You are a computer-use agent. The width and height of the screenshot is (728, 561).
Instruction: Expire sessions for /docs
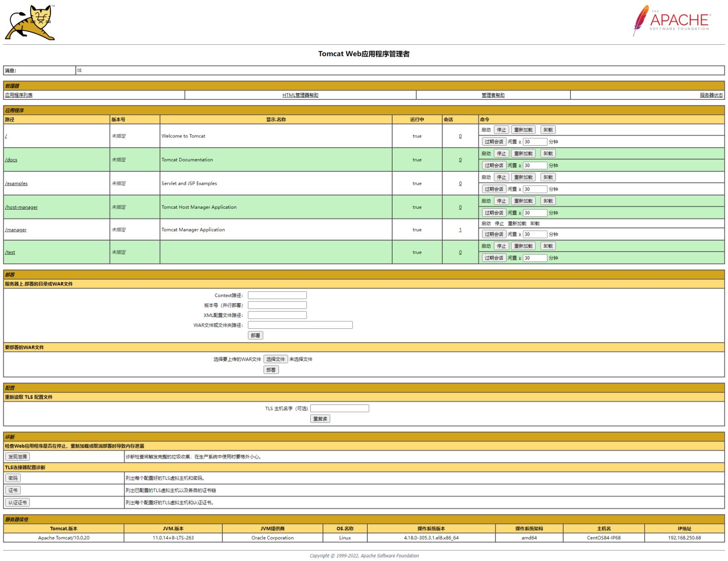click(494, 165)
